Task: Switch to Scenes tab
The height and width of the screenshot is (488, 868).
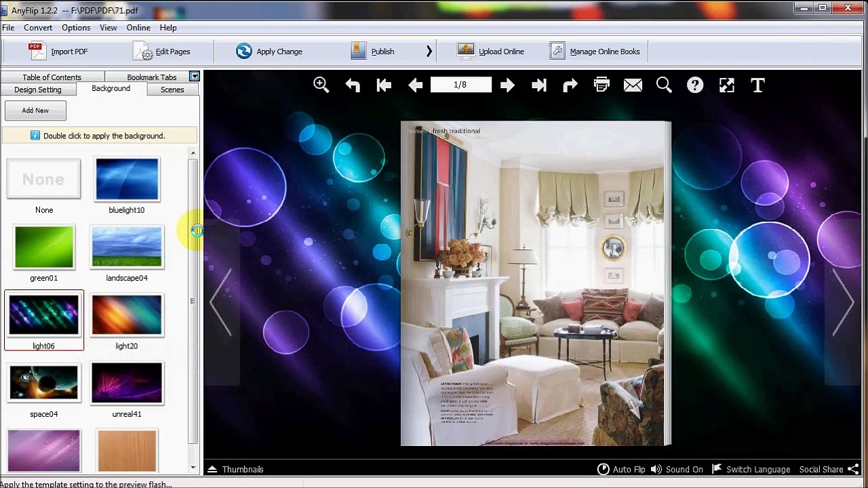Action: point(172,89)
